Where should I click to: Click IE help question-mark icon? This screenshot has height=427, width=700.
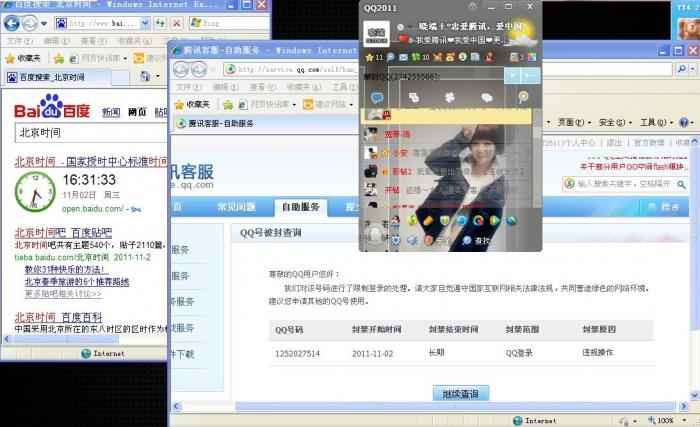coord(683,122)
